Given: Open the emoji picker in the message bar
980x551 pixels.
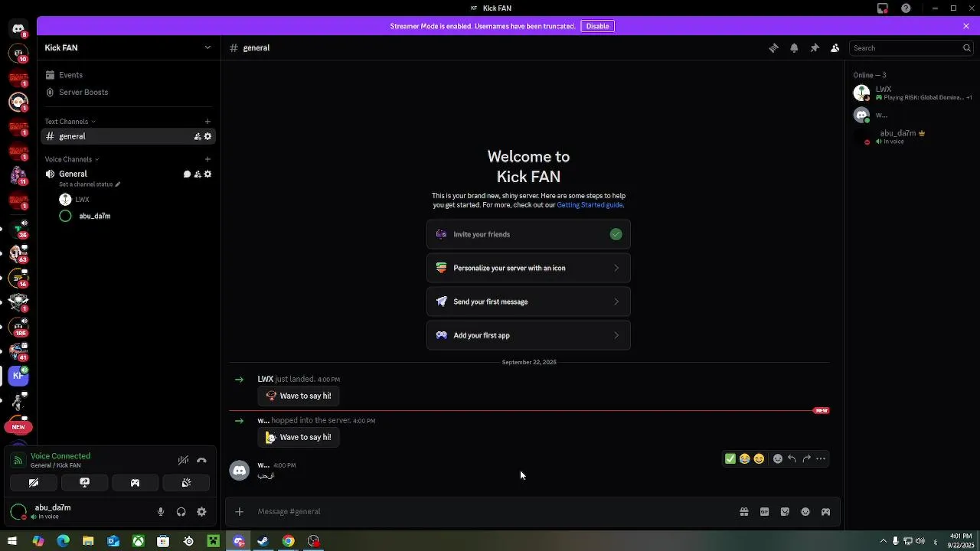Looking at the screenshot, I should (x=805, y=512).
